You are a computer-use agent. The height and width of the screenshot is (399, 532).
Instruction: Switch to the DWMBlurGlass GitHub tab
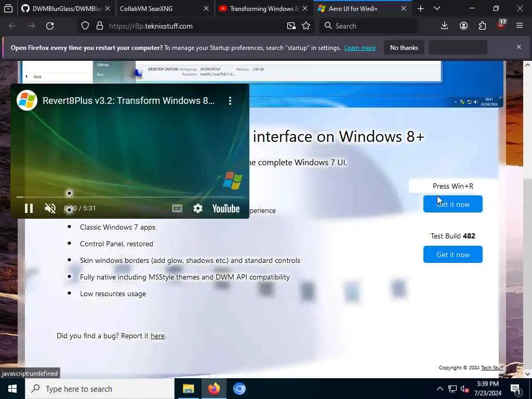[66, 8]
